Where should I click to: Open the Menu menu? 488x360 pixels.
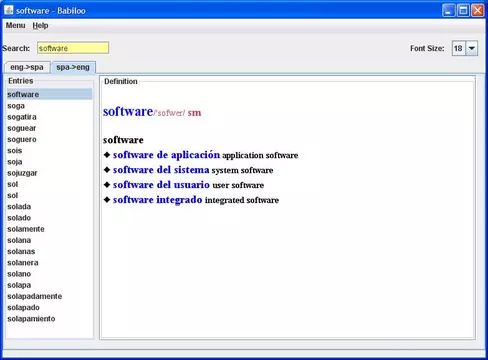15,25
